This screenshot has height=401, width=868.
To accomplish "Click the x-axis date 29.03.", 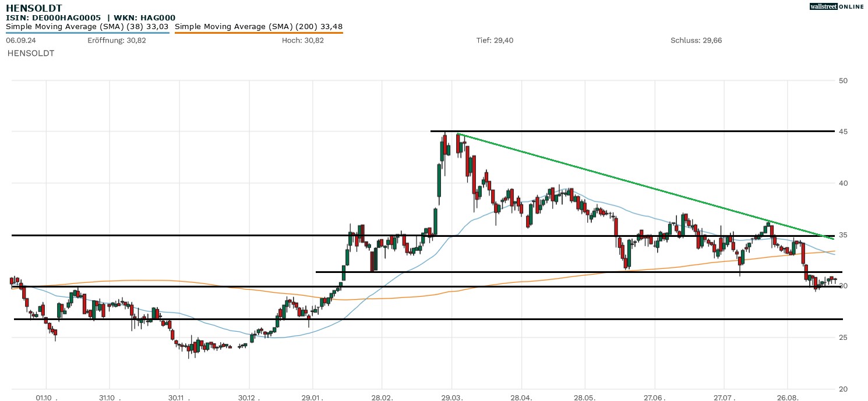I will (x=452, y=397).
